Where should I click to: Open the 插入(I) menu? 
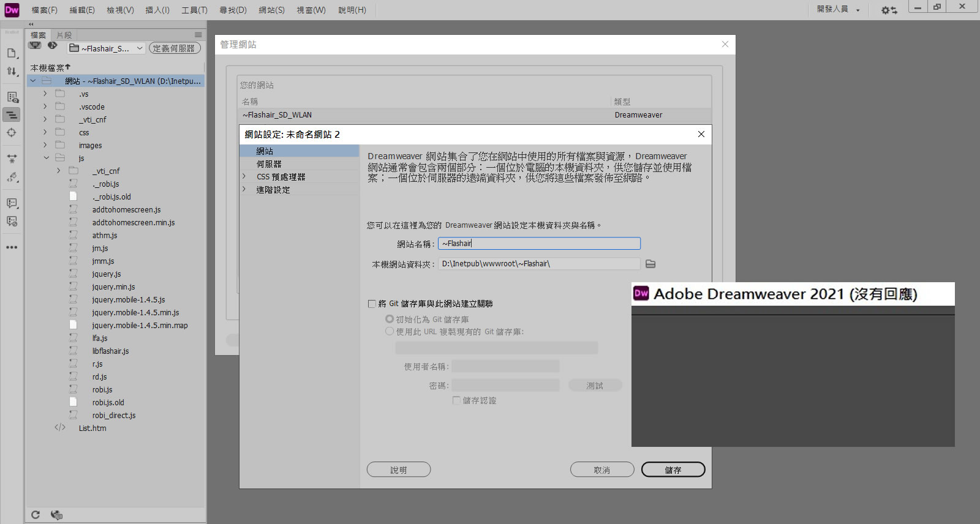(x=157, y=10)
